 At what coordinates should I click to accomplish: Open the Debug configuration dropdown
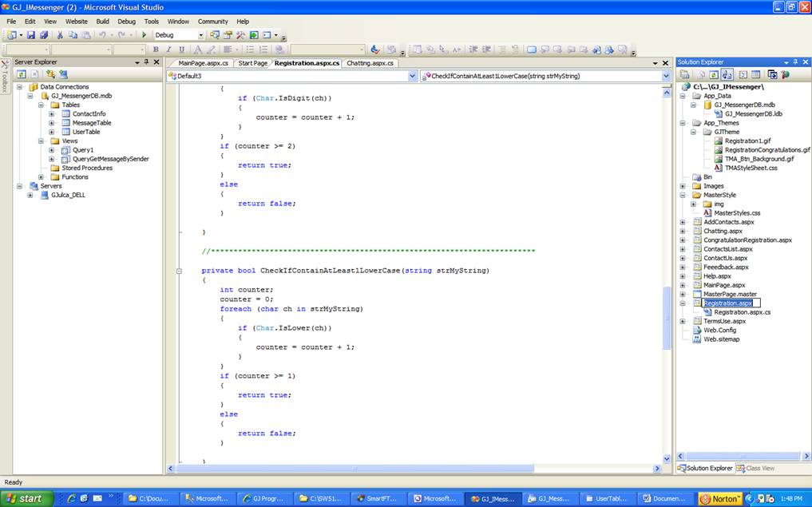[200, 35]
